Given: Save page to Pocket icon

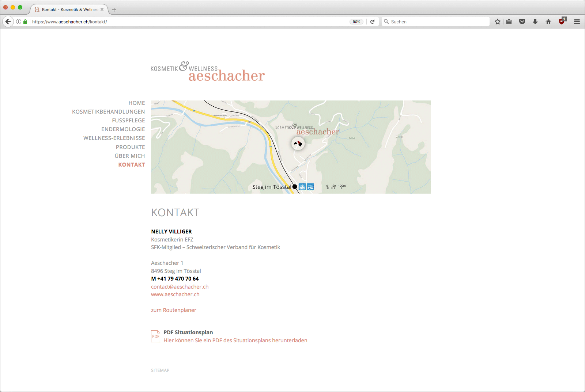Looking at the screenshot, I should point(522,22).
